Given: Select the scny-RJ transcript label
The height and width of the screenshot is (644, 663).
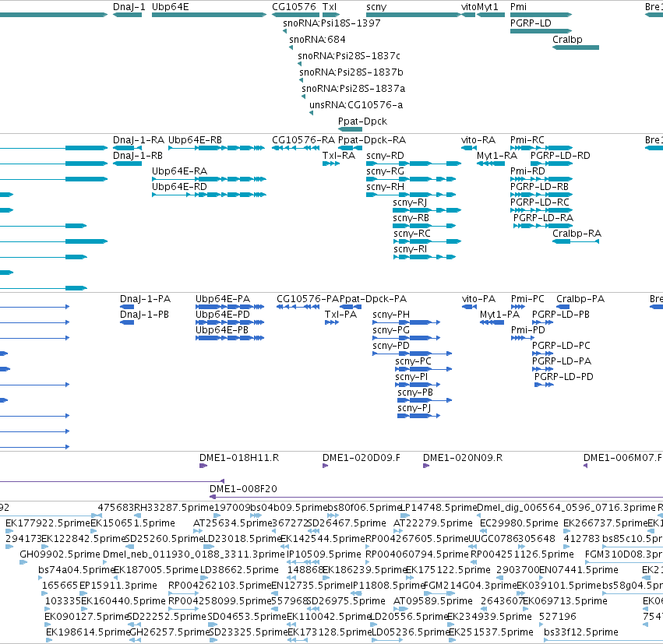Looking at the screenshot, I should [410, 202].
